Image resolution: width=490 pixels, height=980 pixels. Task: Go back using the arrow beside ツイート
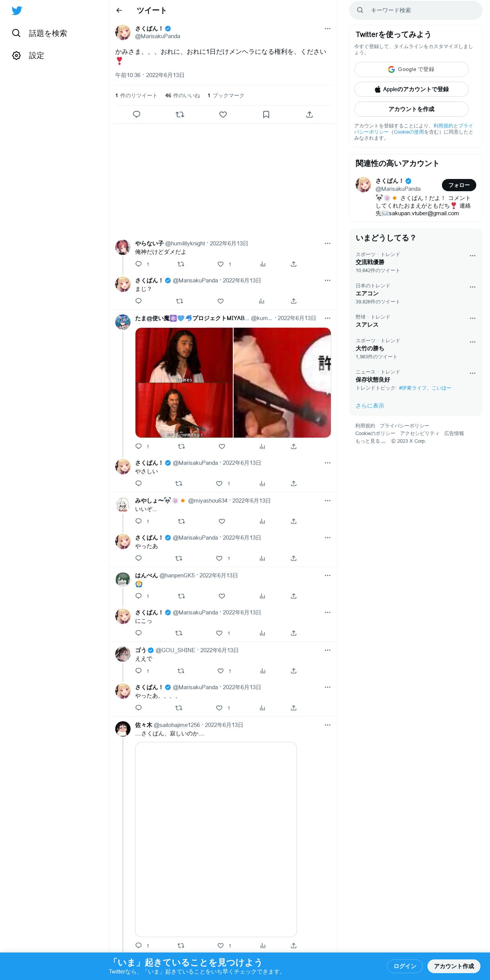119,10
